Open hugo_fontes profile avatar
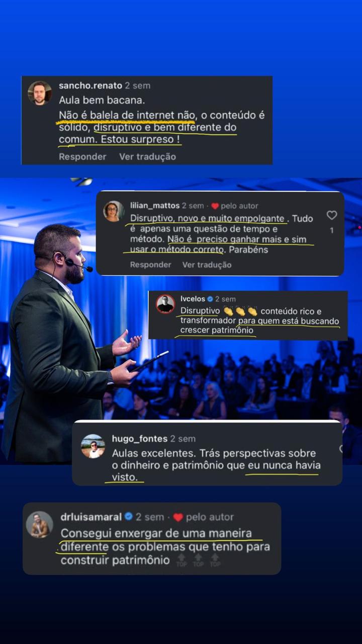362x644 pixels. 93,446
